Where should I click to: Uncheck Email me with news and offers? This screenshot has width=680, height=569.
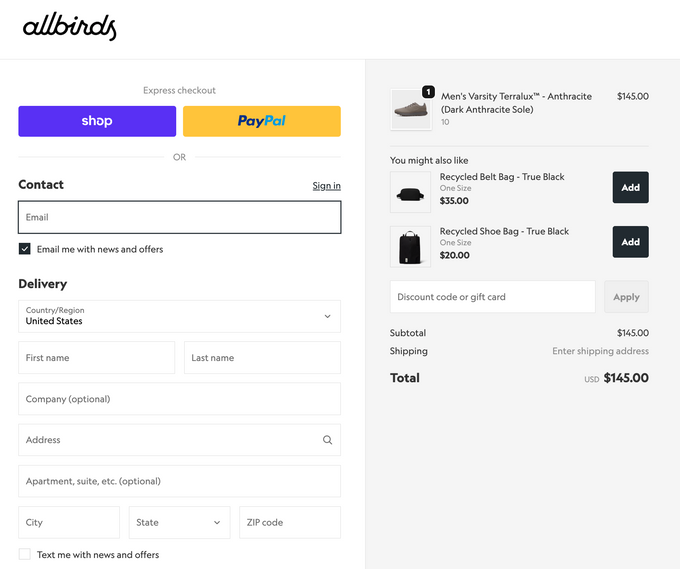coord(25,249)
